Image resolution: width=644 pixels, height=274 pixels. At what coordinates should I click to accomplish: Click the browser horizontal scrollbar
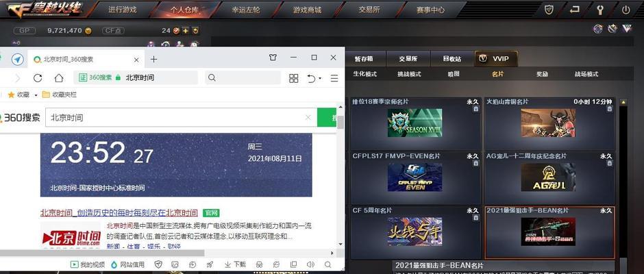point(101,253)
